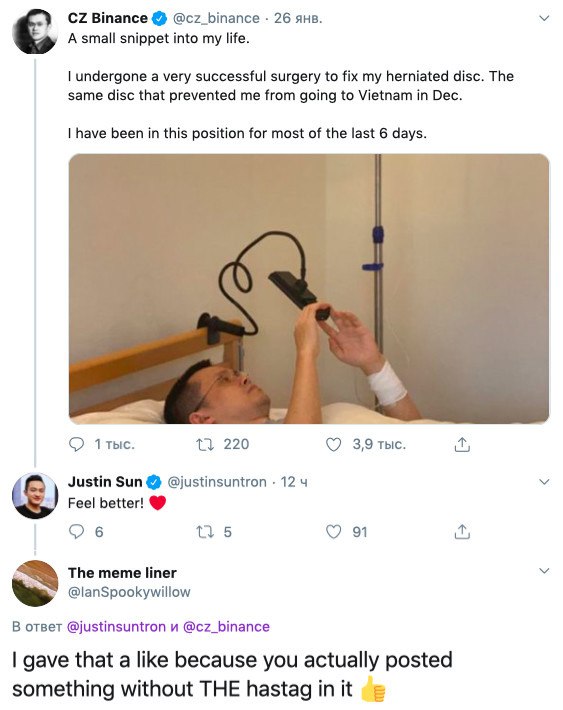Like Justin Sun's Feel better tweet
This screenshot has height=710, width=563.
point(334,532)
